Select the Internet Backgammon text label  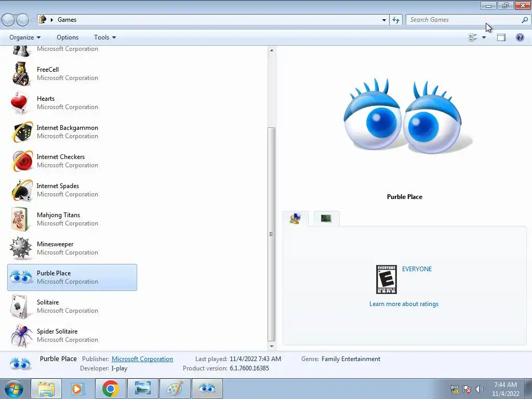[67, 128]
